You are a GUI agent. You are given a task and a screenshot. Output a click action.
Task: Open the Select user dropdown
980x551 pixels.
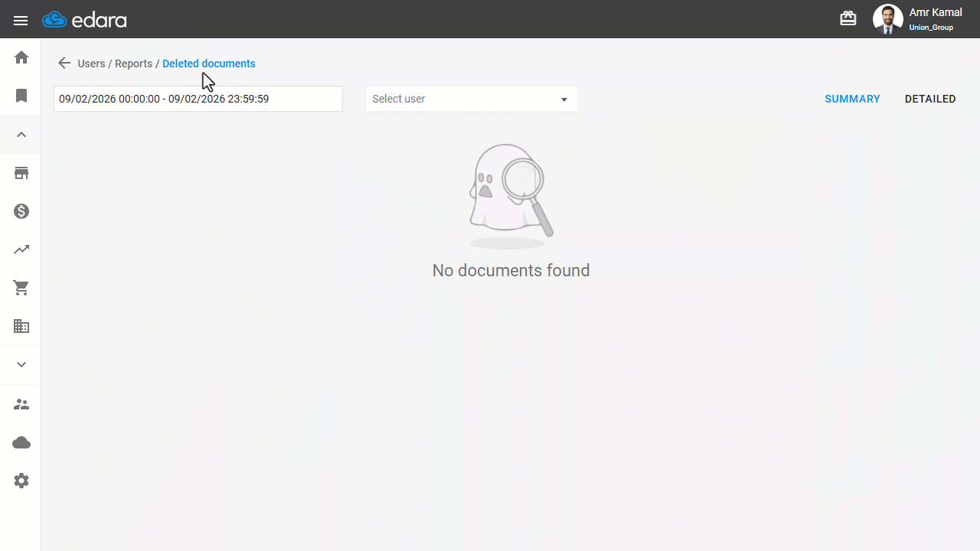coord(472,99)
